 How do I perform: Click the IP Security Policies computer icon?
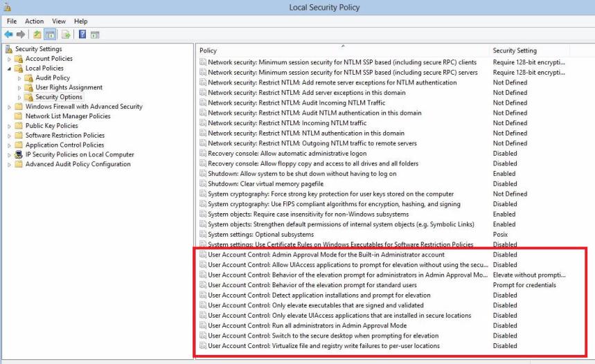(x=19, y=154)
